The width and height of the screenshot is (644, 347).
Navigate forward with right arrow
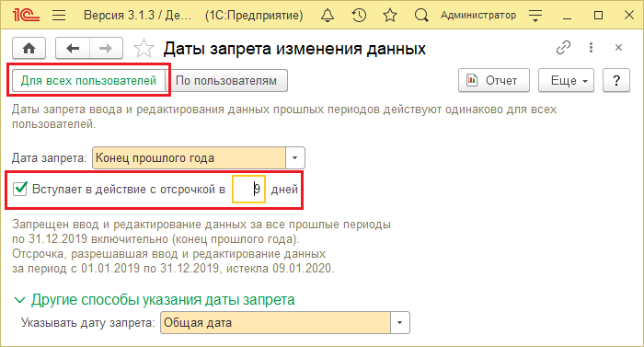tap(106, 49)
